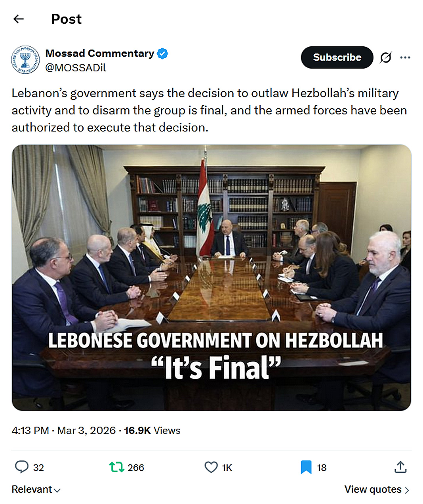Toggle the repost on this post
The image size is (423, 504).
(x=117, y=467)
